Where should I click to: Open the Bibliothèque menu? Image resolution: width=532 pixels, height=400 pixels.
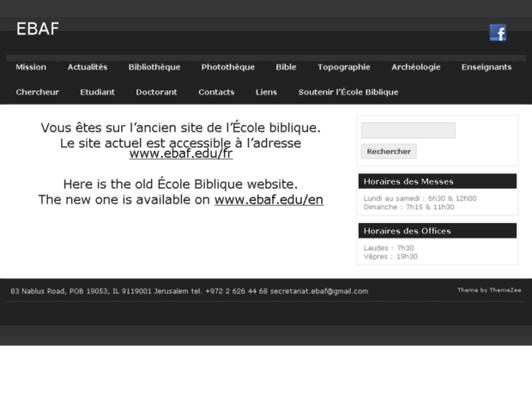pos(154,67)
